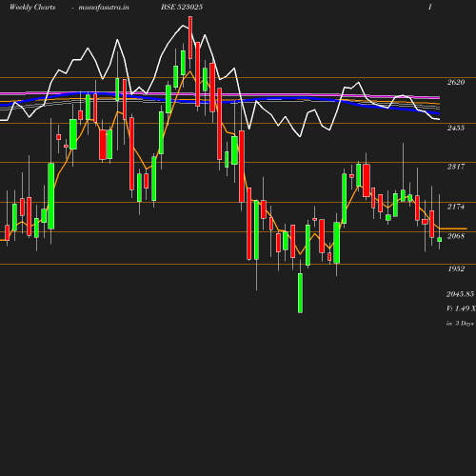This screenshot has height=476, width=476.
Task: Click the 'Weekly Charts' title text
Action: tap(32, 7)
